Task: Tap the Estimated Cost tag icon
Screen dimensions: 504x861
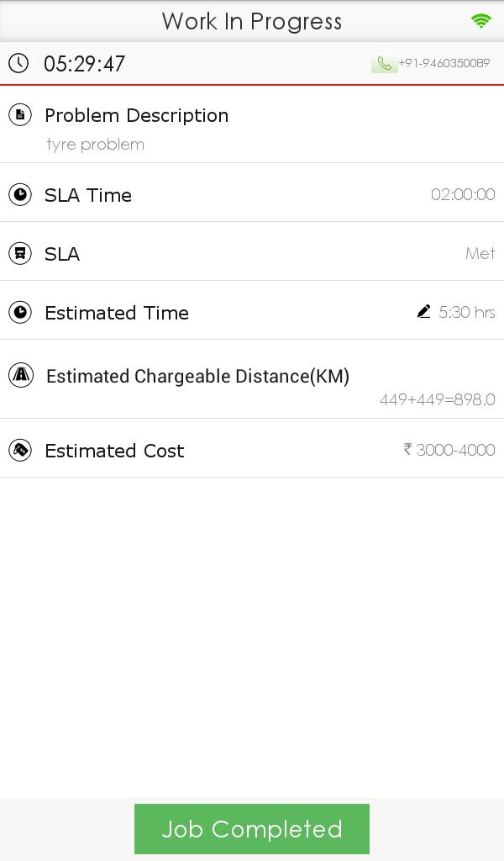Action: 20,451
